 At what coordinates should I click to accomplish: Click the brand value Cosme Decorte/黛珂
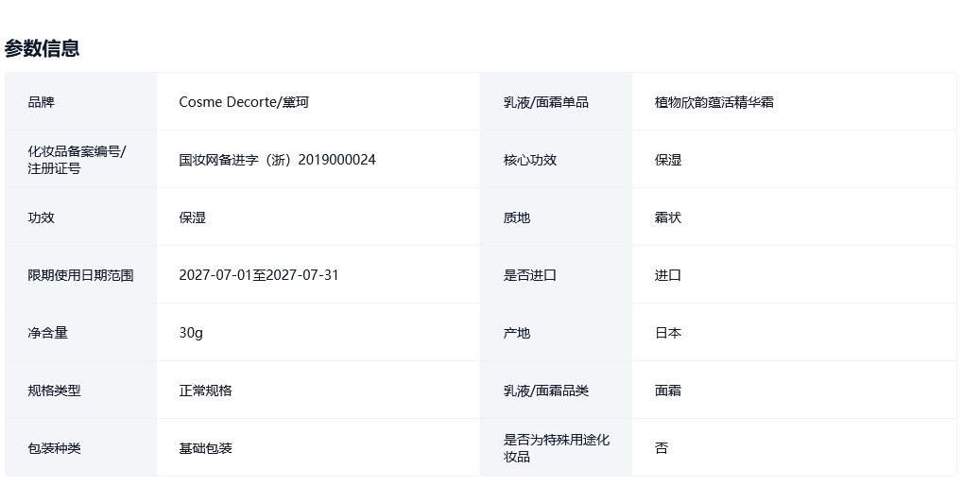[244, 102]
